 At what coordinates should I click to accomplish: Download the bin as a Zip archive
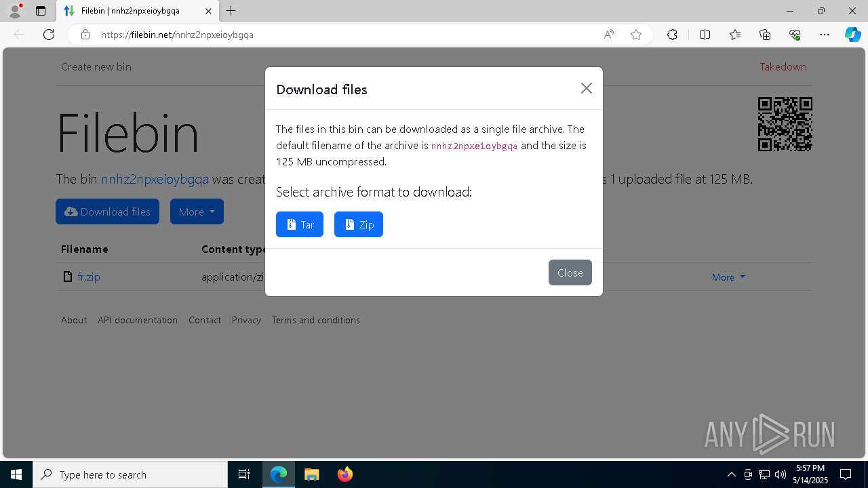tap(359, 224)
